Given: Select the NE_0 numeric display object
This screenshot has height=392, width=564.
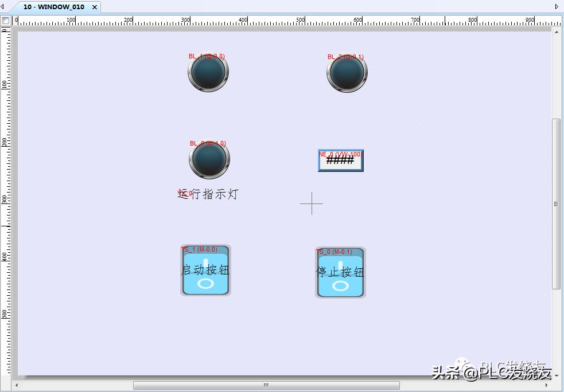Looking at the screenshot, I should 340,161.
